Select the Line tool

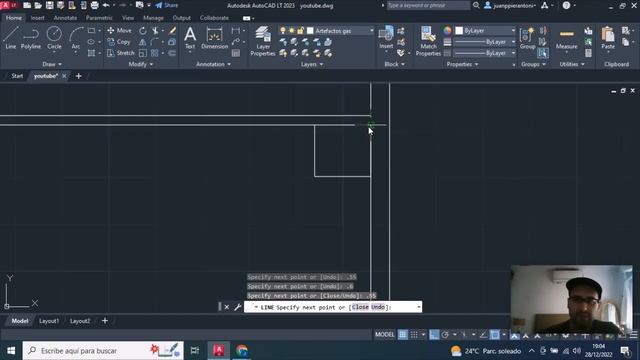(11, 38)
